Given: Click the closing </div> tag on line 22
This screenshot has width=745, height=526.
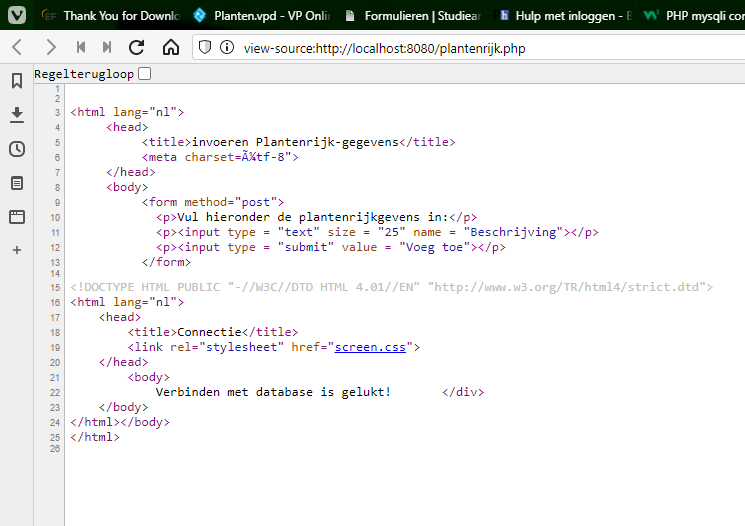Looking at the screenshot, I should click(463, 392).
